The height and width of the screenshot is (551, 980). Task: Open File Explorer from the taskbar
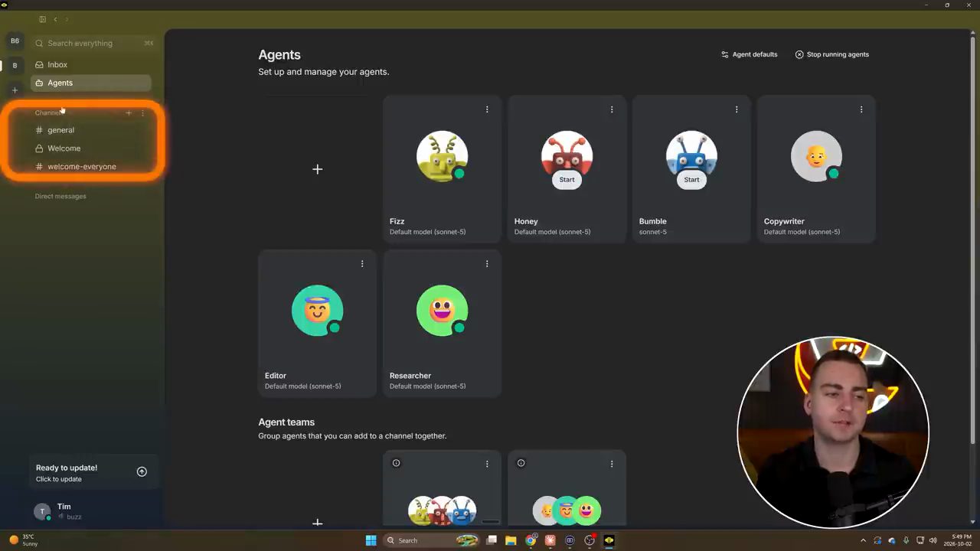(511, 540)
